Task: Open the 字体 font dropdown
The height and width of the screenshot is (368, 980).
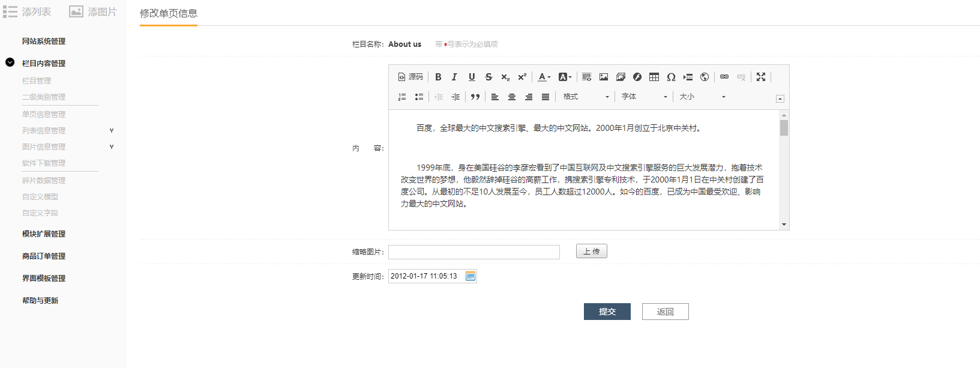Action: tap(644, 97)
